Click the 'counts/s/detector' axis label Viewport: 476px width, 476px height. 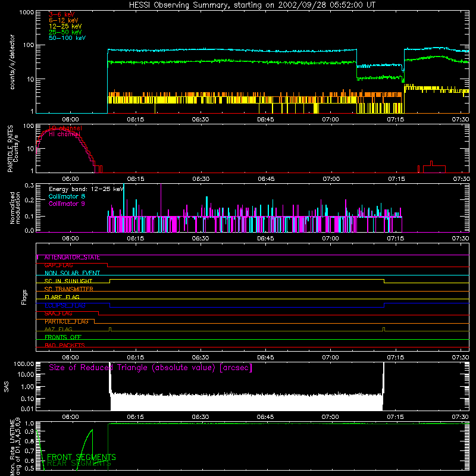click(x=12, y=62)
